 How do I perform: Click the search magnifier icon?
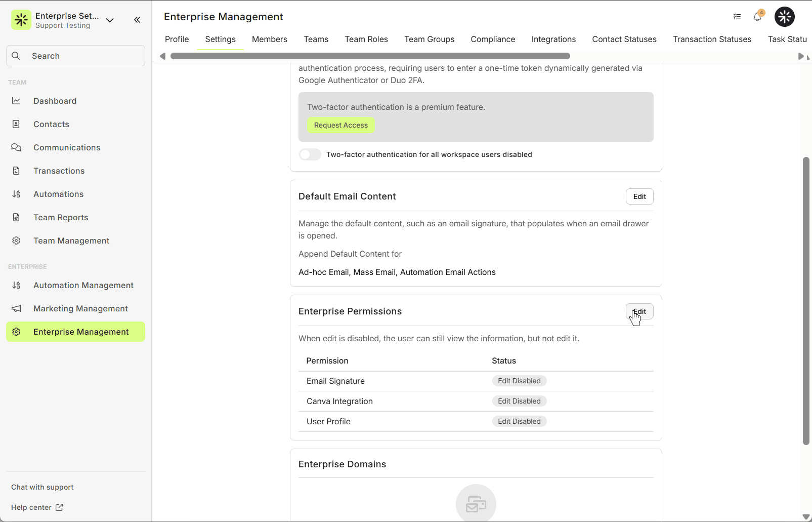pyautogui.click(x=16, y=56)
